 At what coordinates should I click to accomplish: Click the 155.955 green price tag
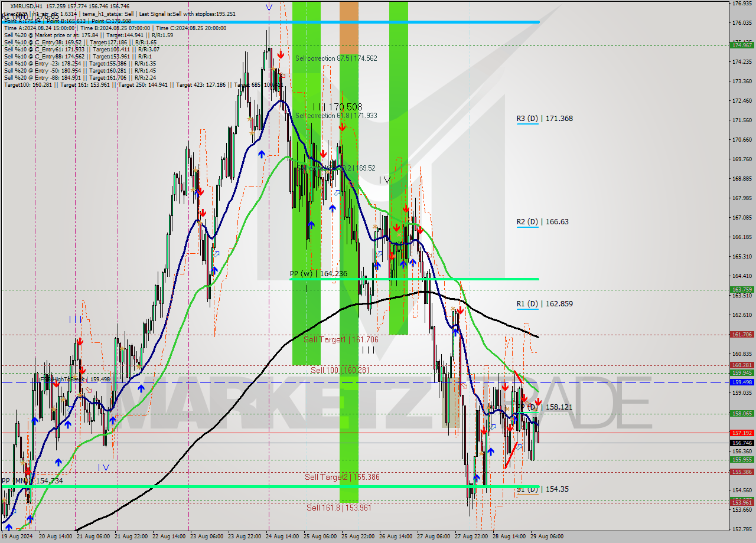point(742,460)
